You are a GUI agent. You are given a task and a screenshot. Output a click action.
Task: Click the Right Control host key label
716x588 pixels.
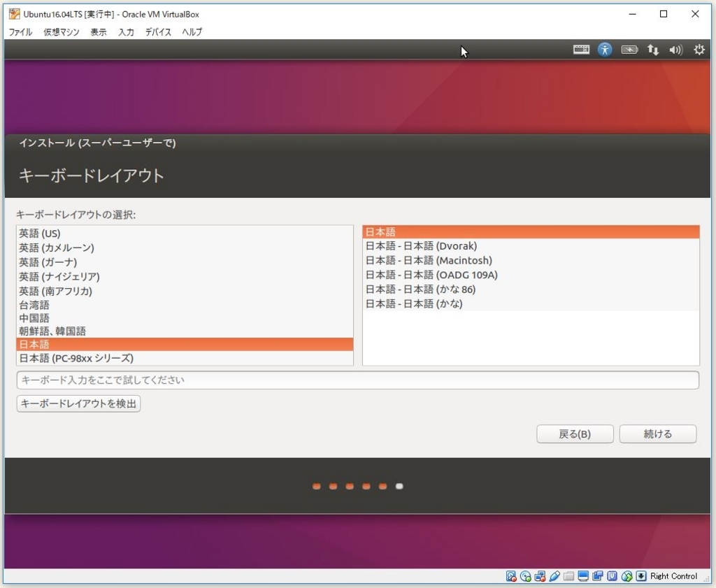click(673, 576)
